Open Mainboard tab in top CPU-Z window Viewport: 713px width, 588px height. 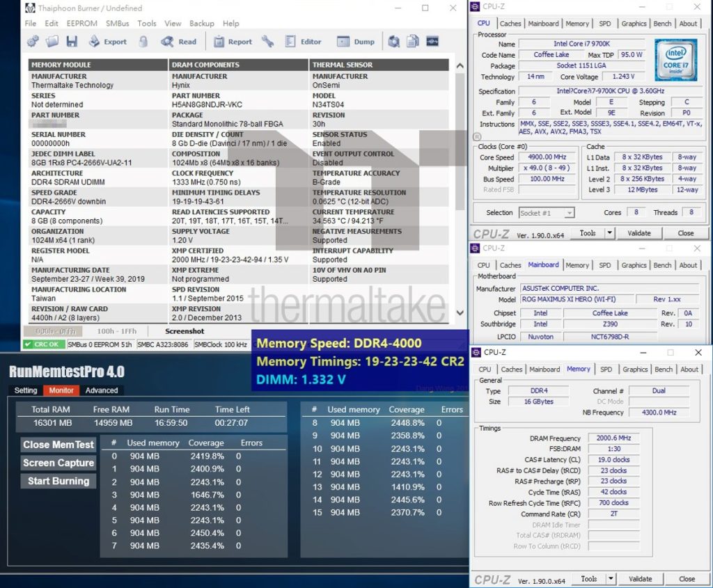[x=543, y=24]
